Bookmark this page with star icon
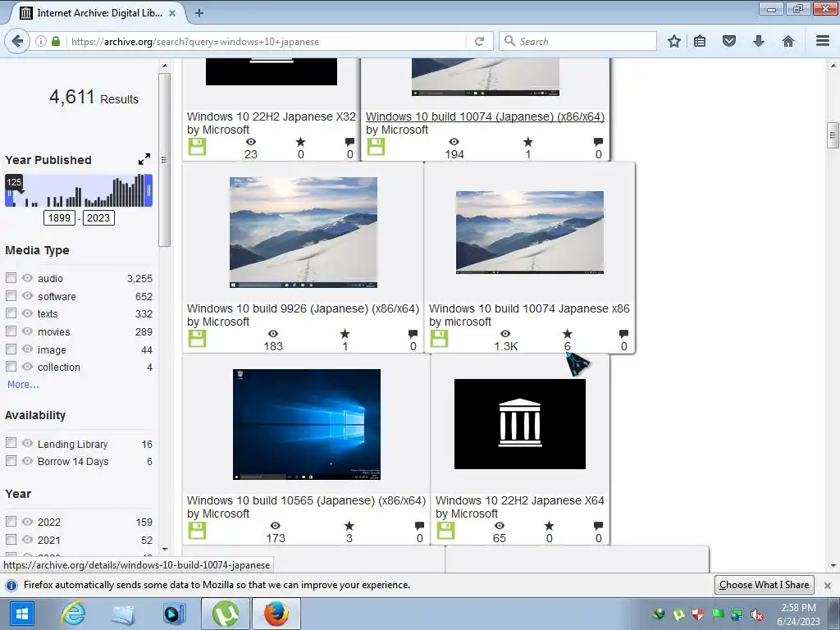840x630 pixels. coord(674,41)
